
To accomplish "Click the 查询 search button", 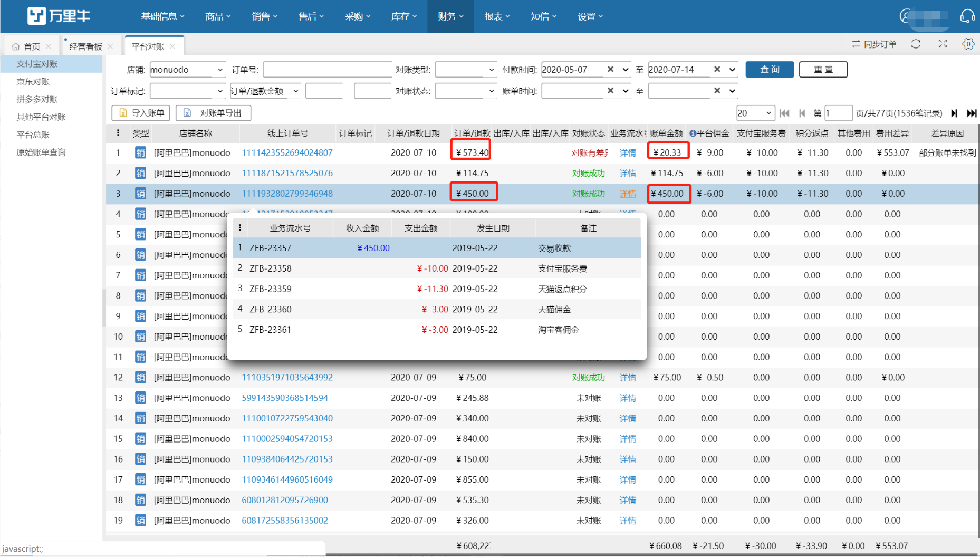I will pos(770,69).
